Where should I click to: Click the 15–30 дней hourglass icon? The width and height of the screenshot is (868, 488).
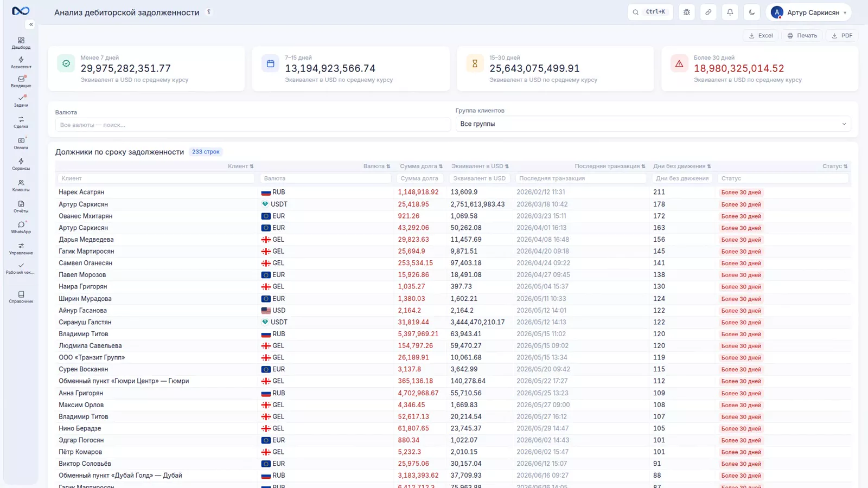pyautogui.click(x=475, y=63)
